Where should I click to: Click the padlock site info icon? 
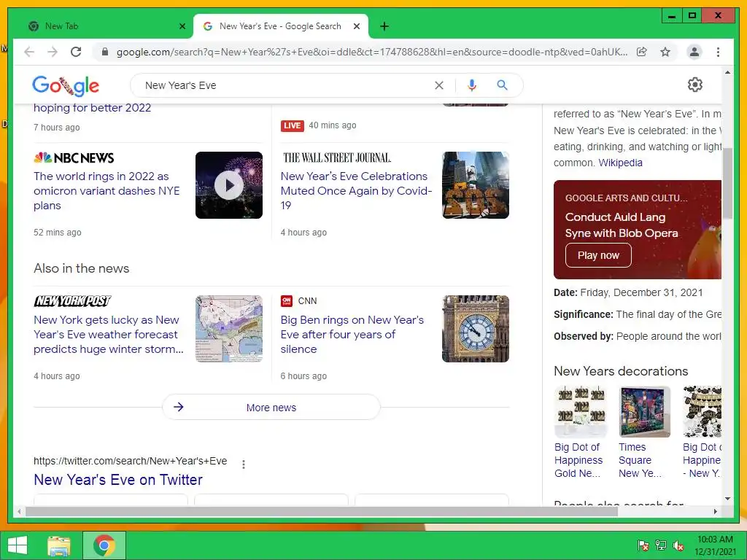[105, 52]
